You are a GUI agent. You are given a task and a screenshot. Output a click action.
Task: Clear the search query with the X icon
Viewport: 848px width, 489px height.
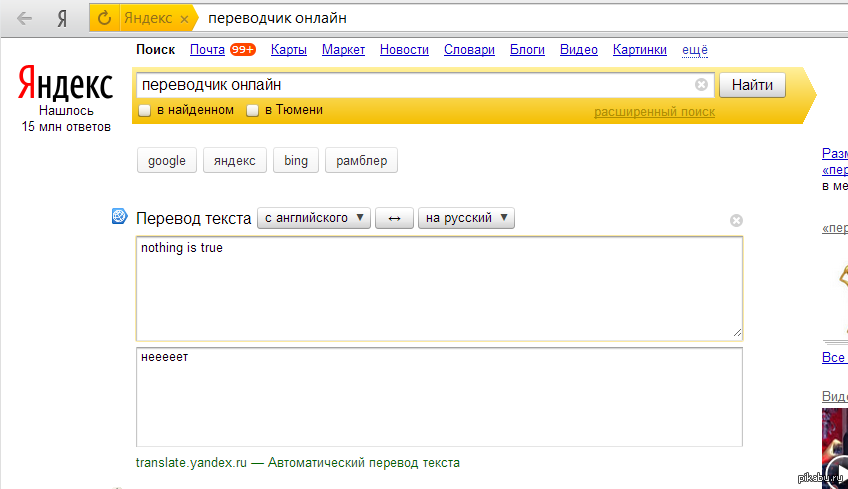coord(701,85)
